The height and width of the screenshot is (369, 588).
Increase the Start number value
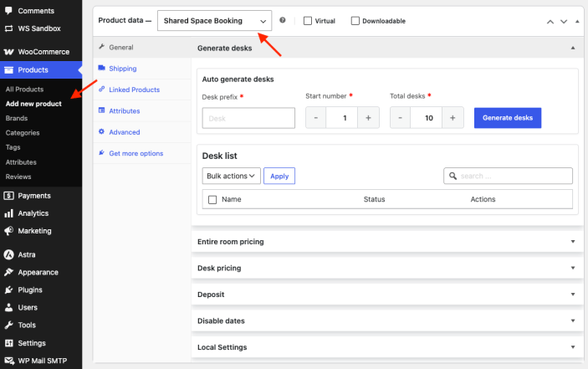point(368,118)
